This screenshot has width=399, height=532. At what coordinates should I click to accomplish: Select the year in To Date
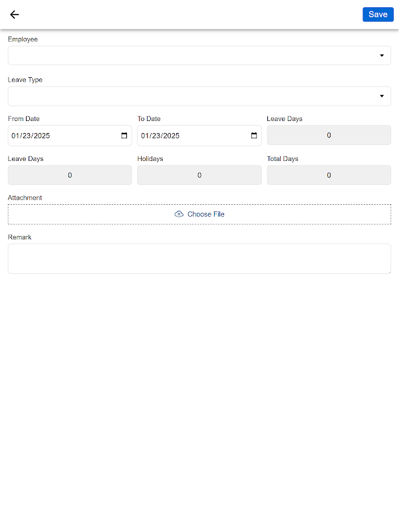point(172,136)
